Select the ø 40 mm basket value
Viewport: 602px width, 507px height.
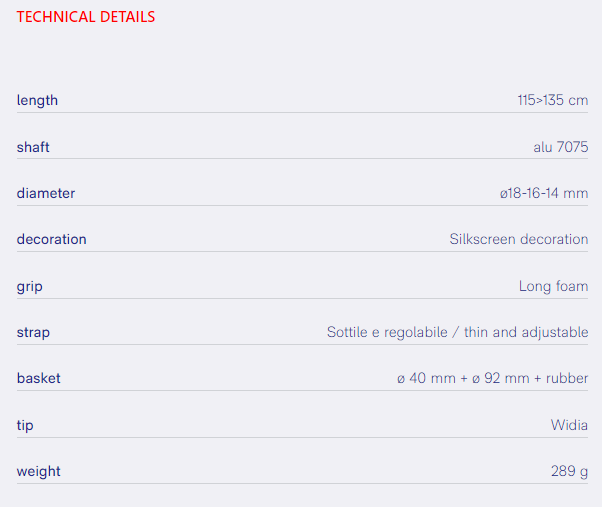click(x=427, y=378)
